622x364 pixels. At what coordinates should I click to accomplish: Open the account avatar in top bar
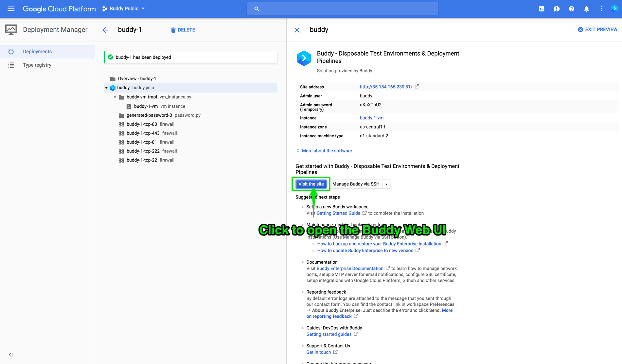[x=614, y=9]
